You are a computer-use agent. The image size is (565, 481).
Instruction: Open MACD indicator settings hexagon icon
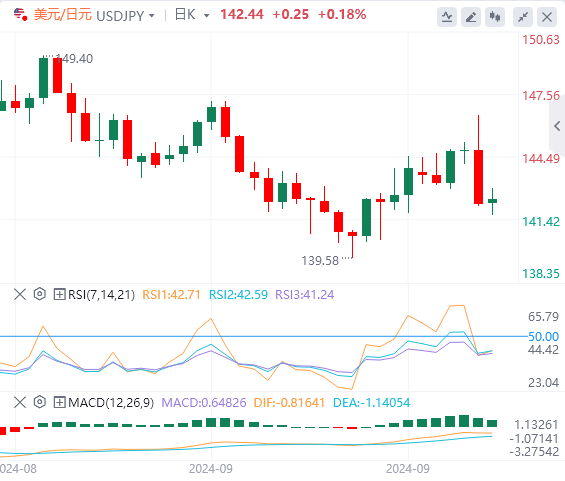(40, 402)
